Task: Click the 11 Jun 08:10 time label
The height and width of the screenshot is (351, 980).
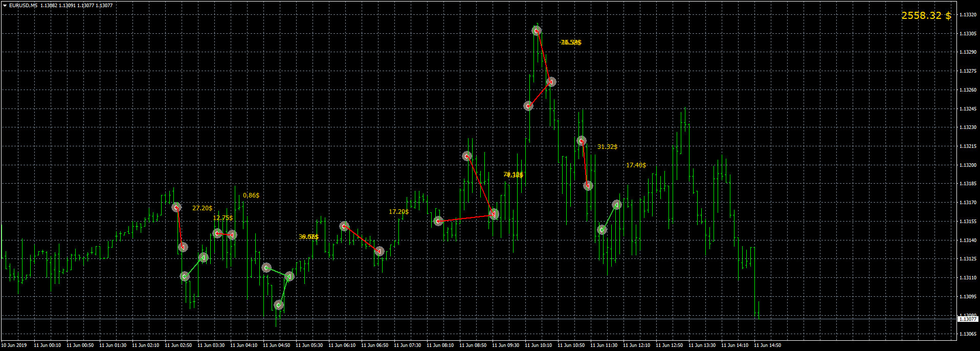Action: [x=440, y=345]
